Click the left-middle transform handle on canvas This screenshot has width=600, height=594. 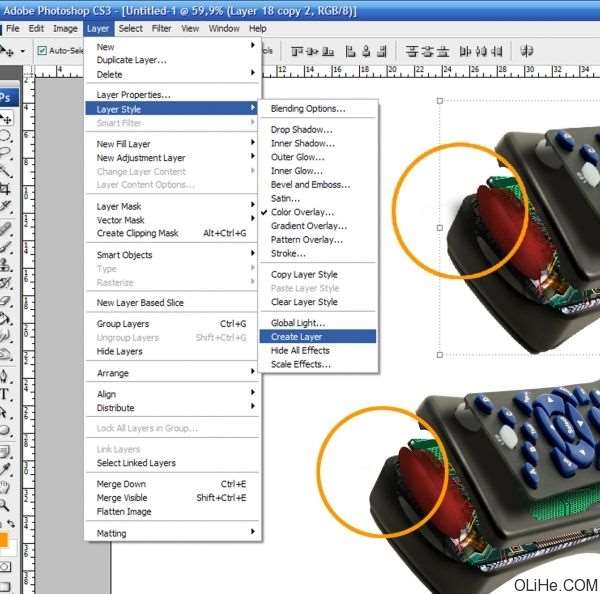tap(440, 228)
